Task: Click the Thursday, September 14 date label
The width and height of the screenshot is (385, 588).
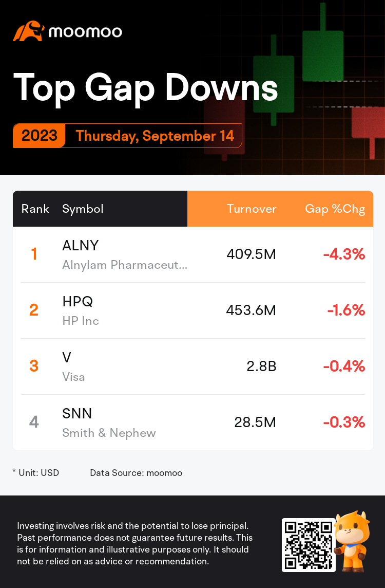Action: point(155,136)
